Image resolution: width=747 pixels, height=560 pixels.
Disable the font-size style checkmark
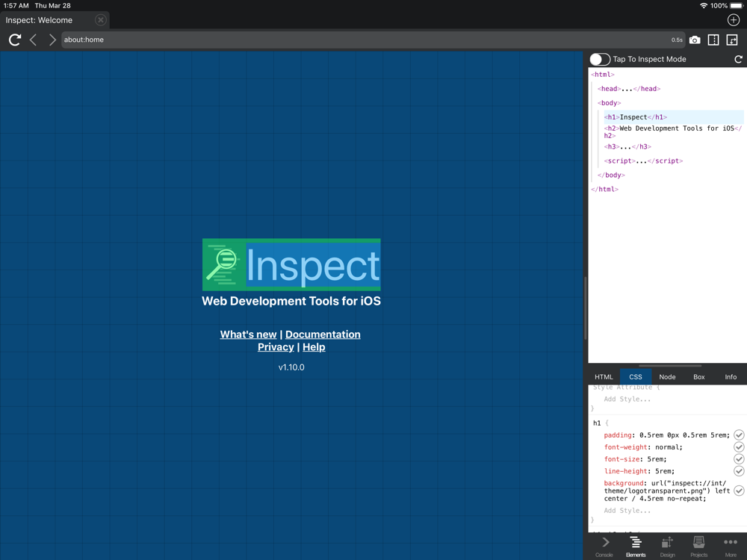pyautogui.click(x=739, y=458)
